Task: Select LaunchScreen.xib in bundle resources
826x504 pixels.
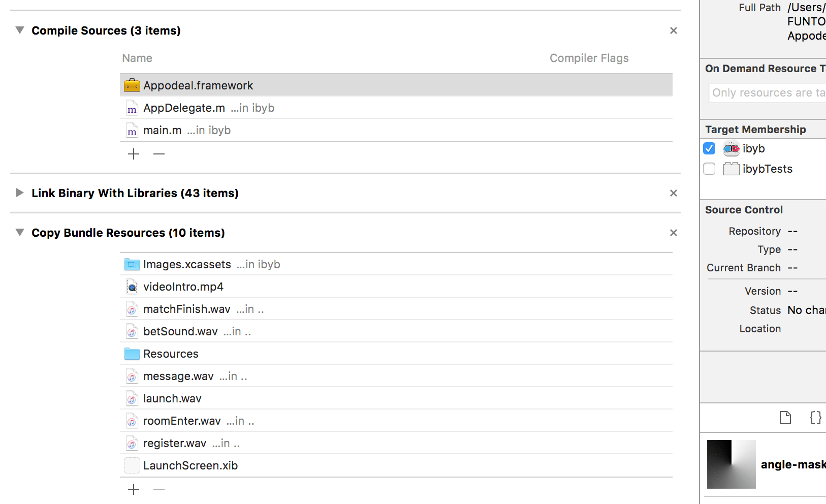Action: [x=190, y=466]
